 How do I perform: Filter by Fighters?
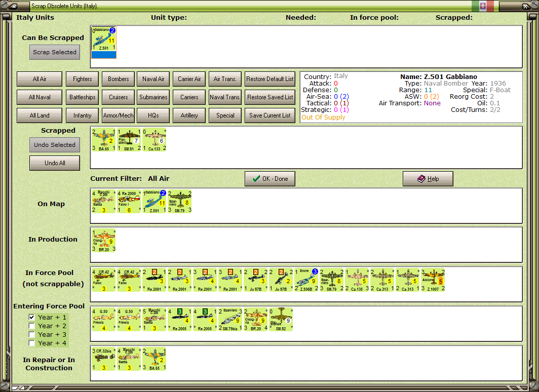click(82, 79)
